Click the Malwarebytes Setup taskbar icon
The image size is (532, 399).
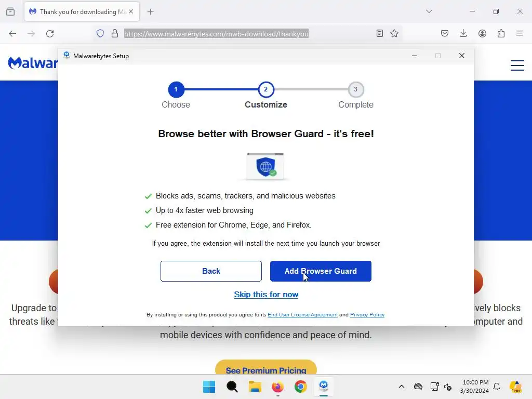coord(323,387)
